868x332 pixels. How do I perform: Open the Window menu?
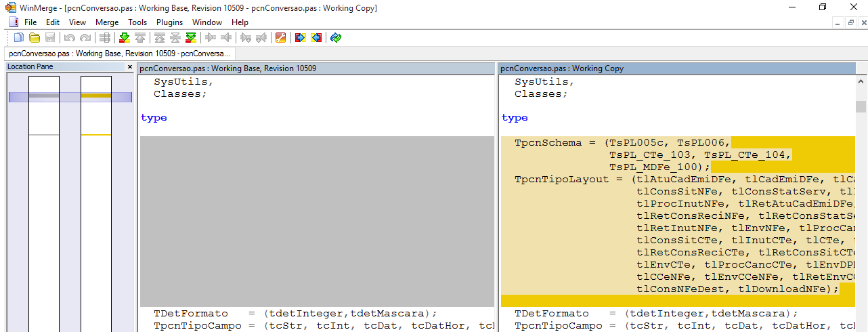click(x=207, y=22)
